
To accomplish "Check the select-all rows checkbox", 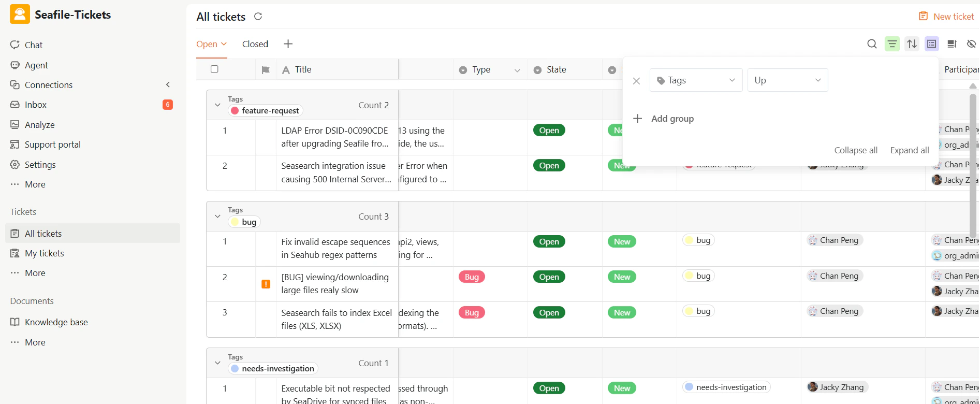I will coord(214,69).
